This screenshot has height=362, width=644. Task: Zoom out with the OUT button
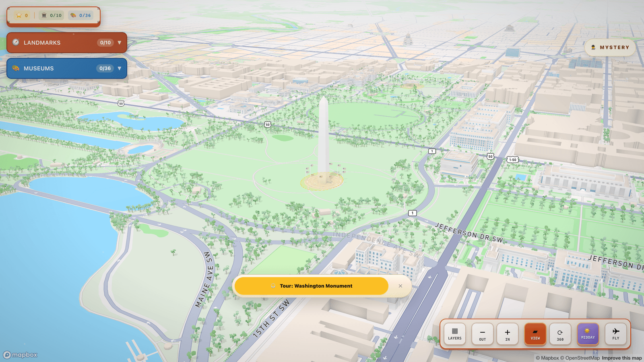point(482,334)
